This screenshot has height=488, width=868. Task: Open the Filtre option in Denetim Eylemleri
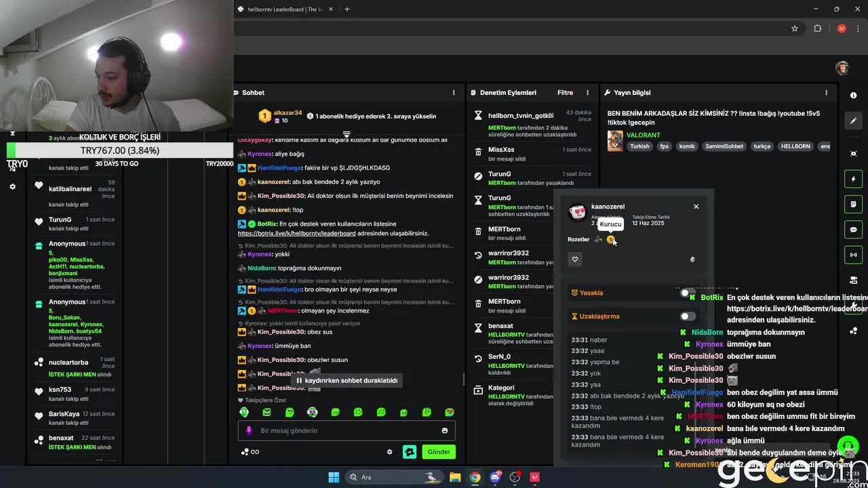(565, 93)
